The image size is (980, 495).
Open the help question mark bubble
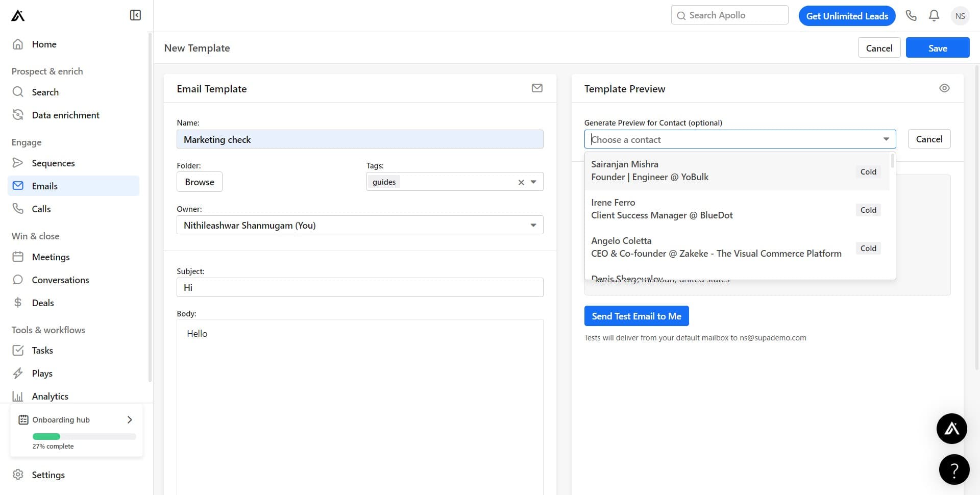point(954,469)
